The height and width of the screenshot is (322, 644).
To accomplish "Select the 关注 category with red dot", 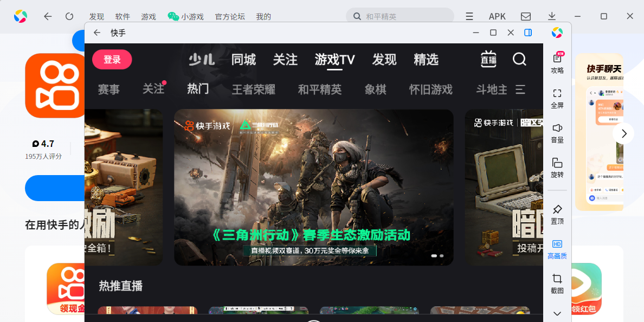I will pos(154,88).
